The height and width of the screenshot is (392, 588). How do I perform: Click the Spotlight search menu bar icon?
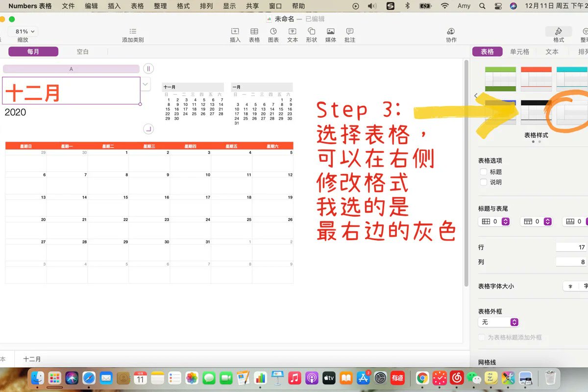(x=482, y=6)
